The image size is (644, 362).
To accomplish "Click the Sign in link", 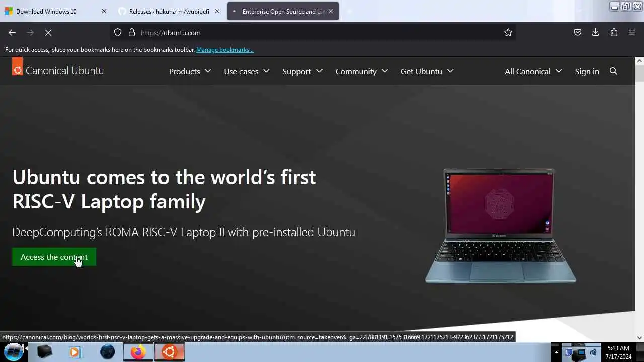I will (587, 71).
